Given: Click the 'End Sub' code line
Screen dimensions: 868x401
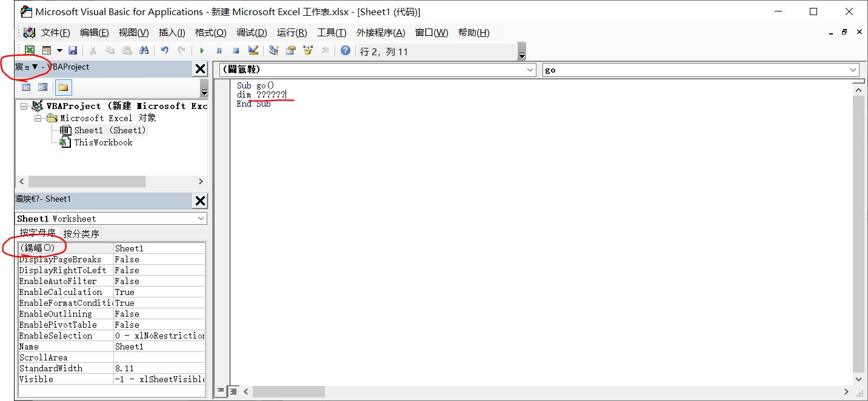Looking at the screenshot, I should click(x=254, y=104).
